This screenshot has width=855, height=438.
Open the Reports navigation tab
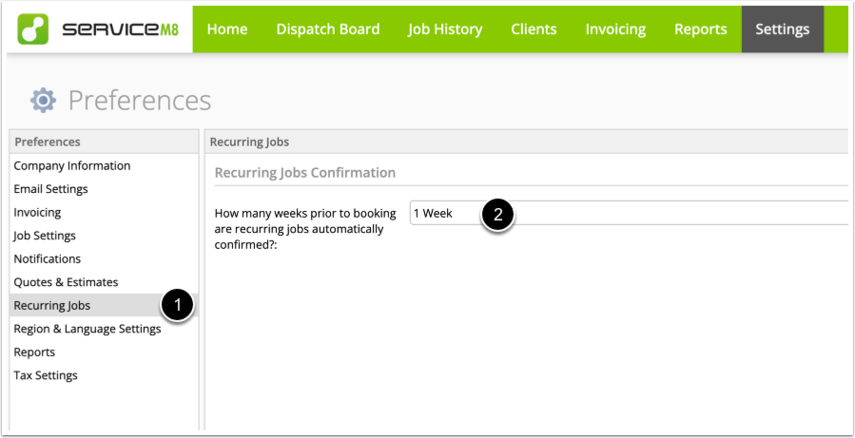pos(701,29)
